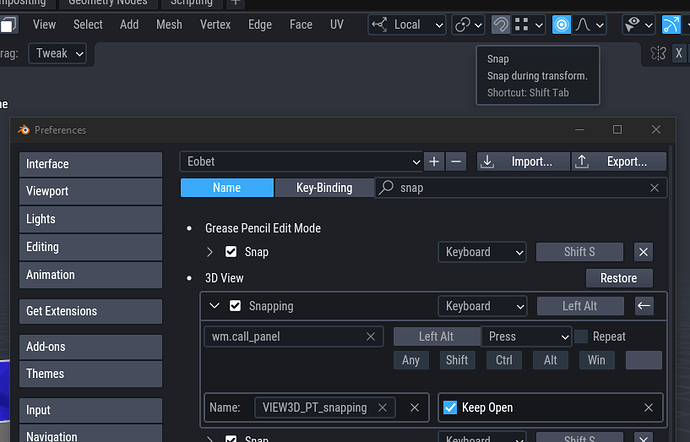This screenshot has width=690, height=442.
Task: Open the Add-ons preferences section
Action: pyautogui.click(x=91, y=347)
